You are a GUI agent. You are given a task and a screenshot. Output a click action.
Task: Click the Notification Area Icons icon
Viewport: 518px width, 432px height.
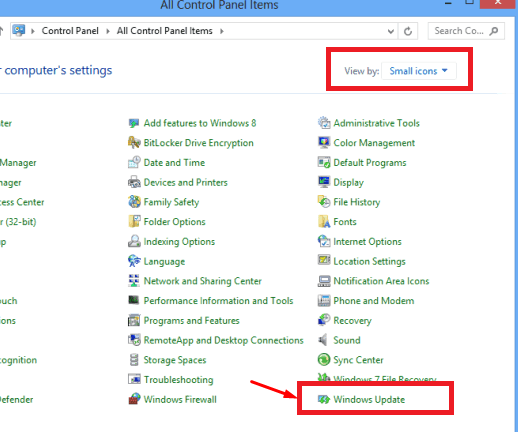(324, 281)
